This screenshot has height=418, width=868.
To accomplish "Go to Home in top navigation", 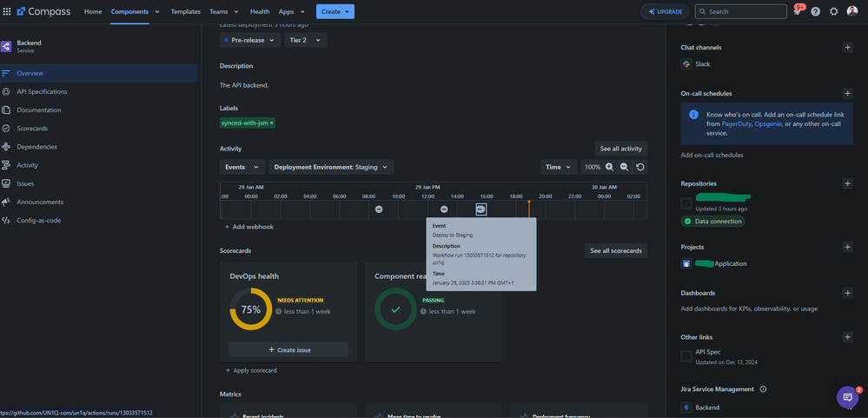I will click(x=93, y=11).
